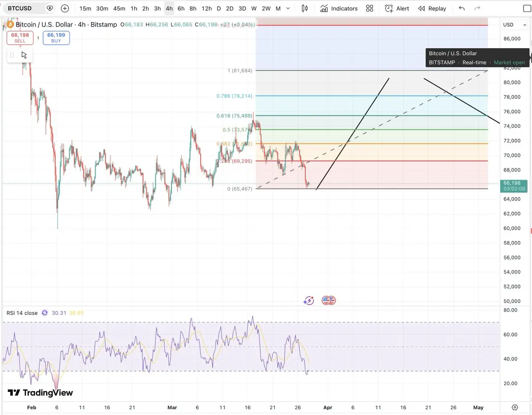The width and height of the screenshot is (532, 415).
Task: Create an Alert
Action: point(397,8)
